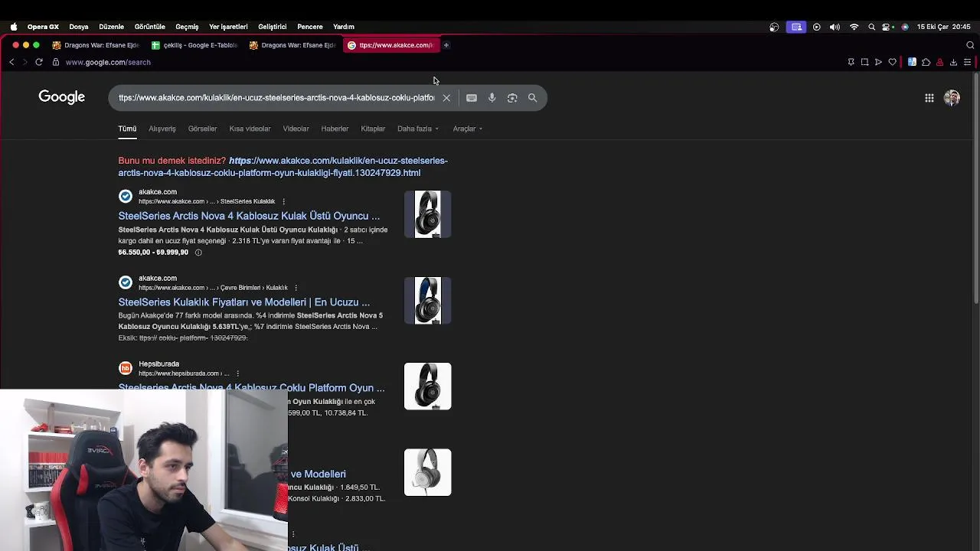This screenshot has width=980, height=551.
Task: Clear the Google search box text
Action: coord(446,98)
